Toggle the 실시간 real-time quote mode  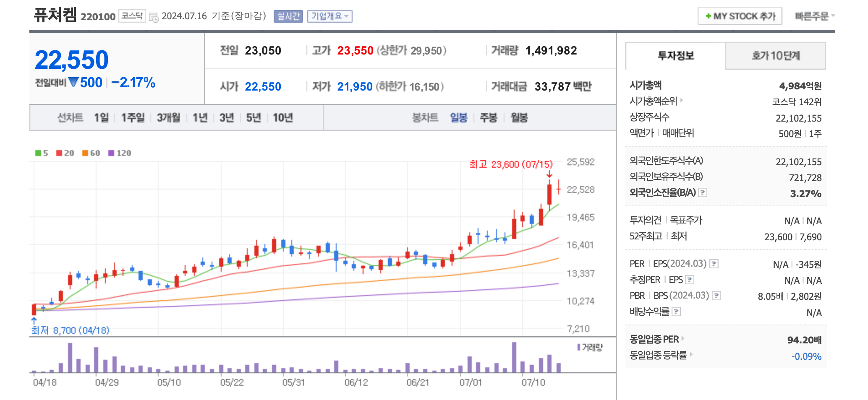pos(289,16)
